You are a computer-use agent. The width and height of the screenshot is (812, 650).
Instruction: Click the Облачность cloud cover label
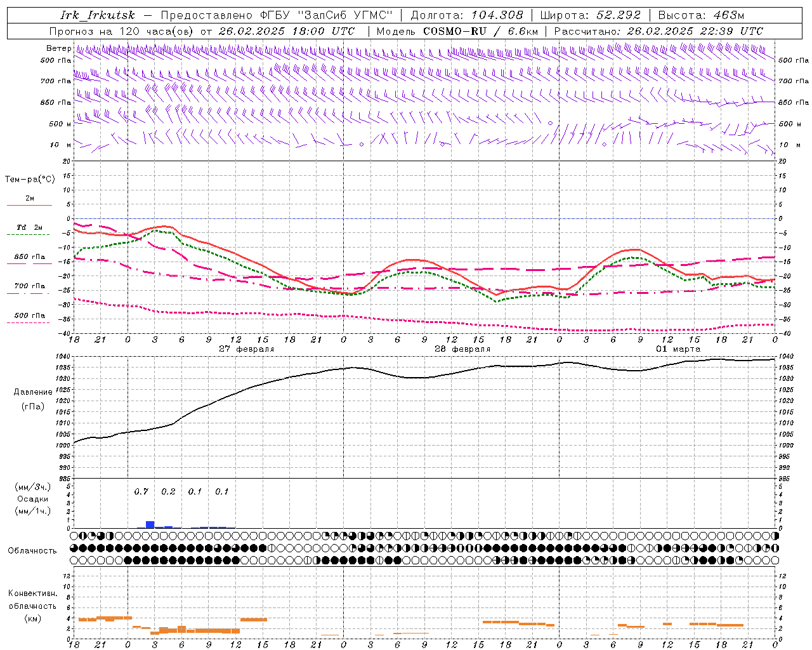pos(32,551)
